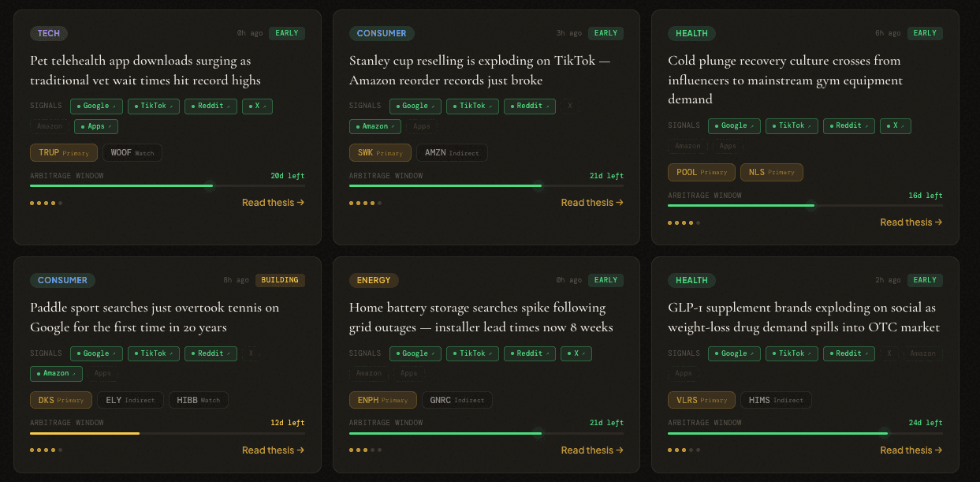
Task: Open X signal on home battery card
Action: tap(576, 353)
